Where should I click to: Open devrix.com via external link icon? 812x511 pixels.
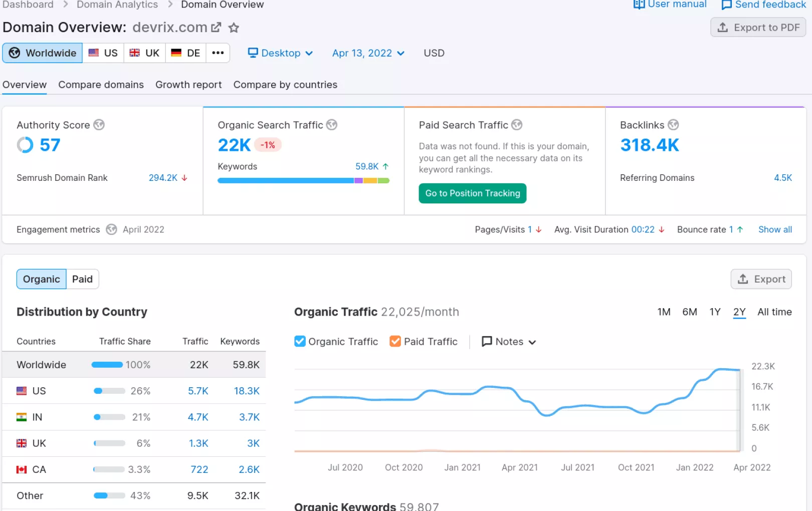[216, 28]
